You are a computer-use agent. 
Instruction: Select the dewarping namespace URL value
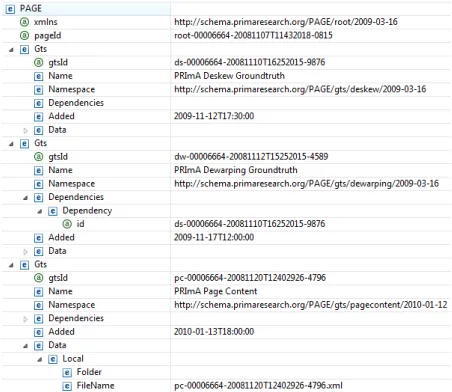[x=306, y=184]
